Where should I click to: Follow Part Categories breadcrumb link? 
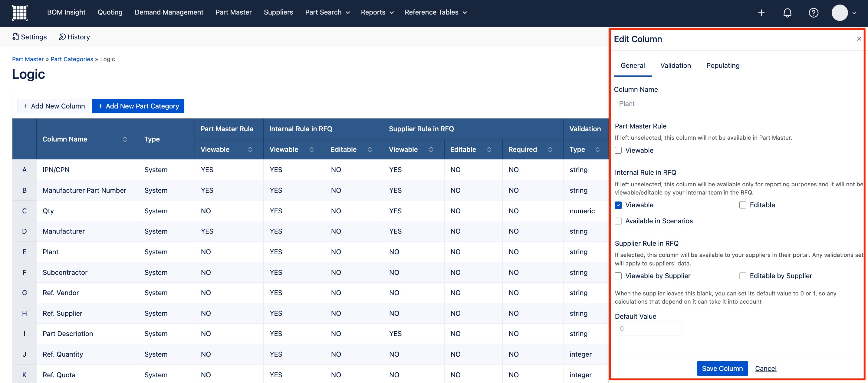[x=72, y=59]
